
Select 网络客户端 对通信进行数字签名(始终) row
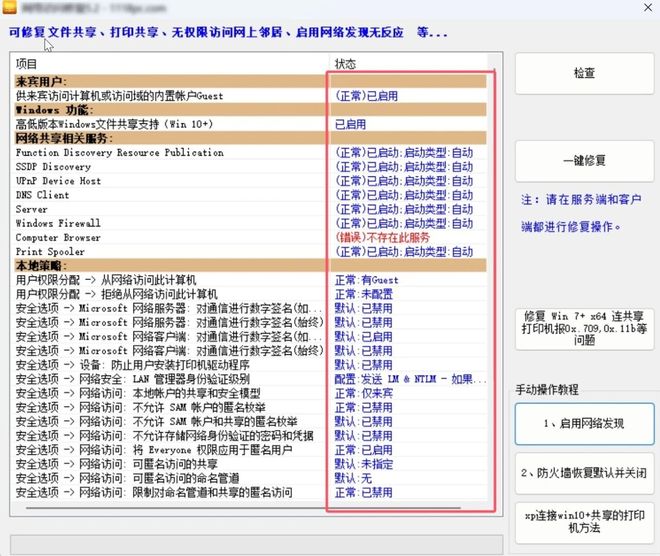(250, 351)
